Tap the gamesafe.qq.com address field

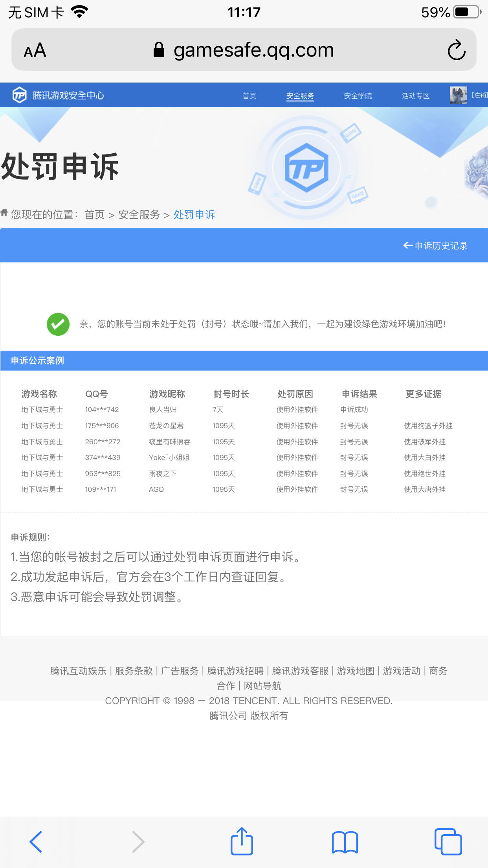pos(244,50)
